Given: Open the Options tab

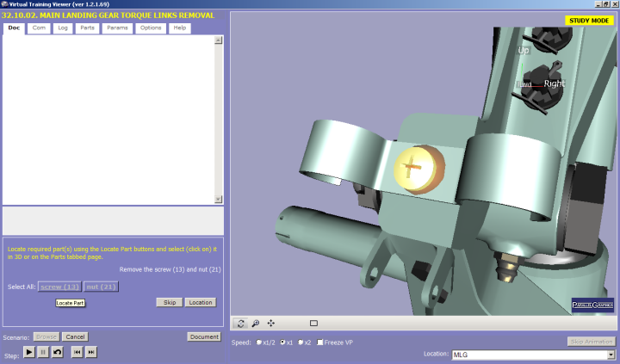Looking at the screenshot, I should coord(151,28).
